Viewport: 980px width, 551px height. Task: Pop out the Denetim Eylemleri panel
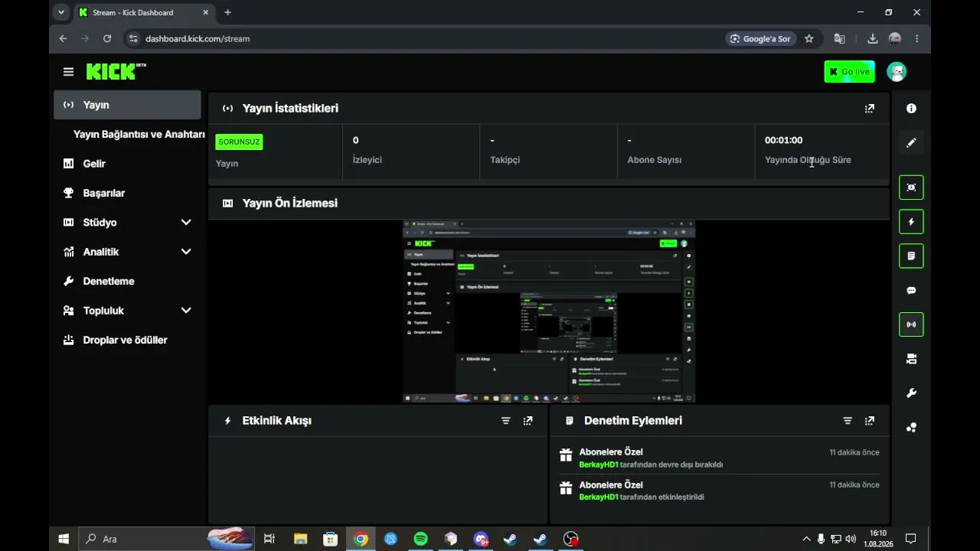coord(869,421)
